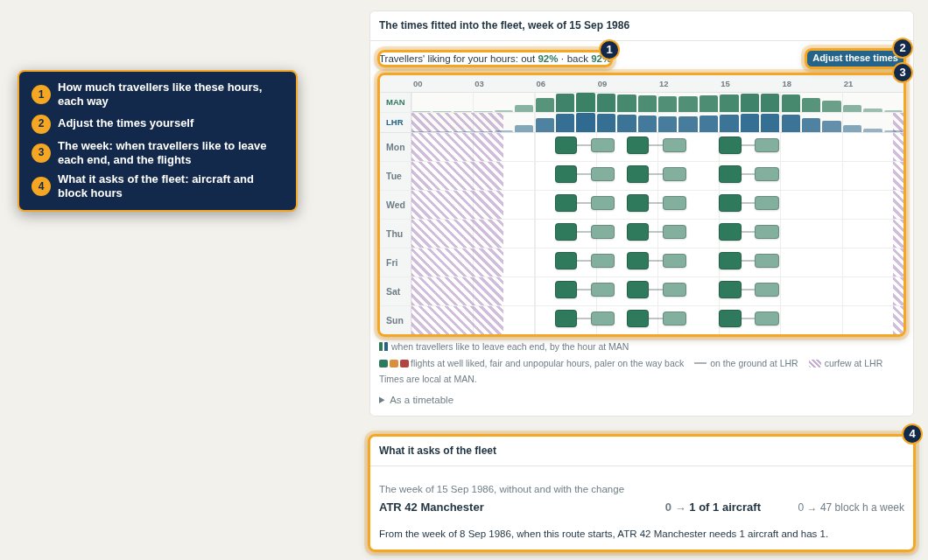Screen dimensions: 928x560
Task: Click the heading for the week of 15 Sep 1986
Action: point(504,25)
